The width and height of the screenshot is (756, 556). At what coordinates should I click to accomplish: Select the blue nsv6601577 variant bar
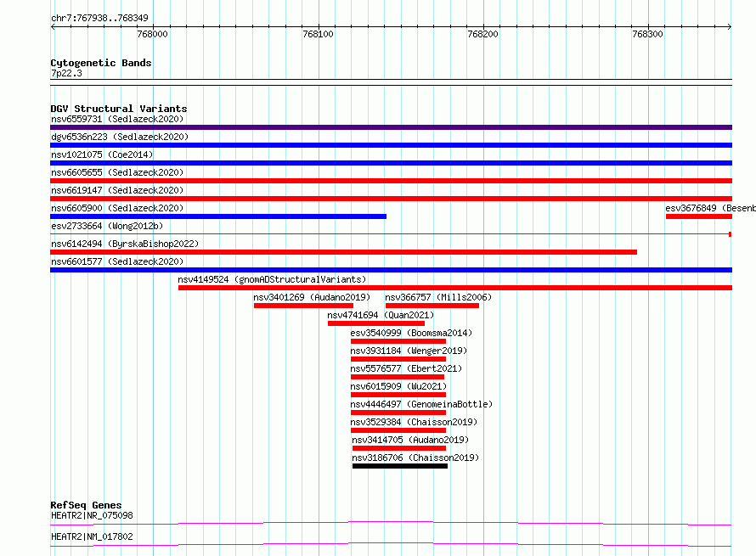pyautogui.click(x=391, y=270)
